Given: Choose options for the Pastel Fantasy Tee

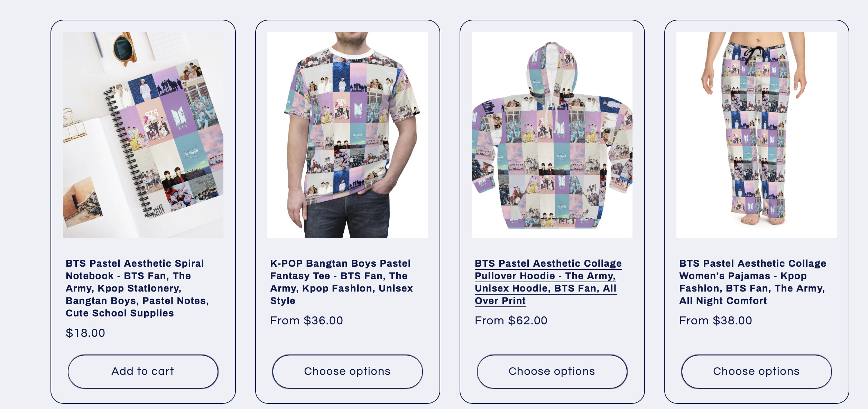Looking at the screenshot, I should 347,371.
